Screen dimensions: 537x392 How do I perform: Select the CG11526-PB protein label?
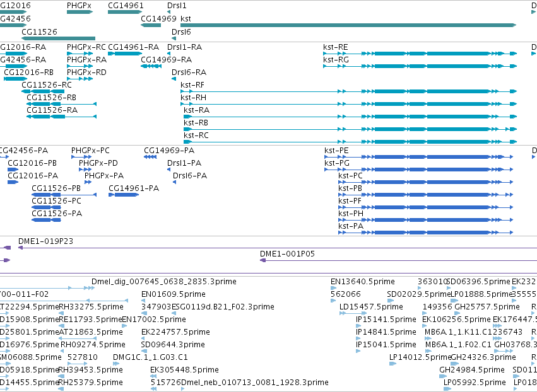point(56,188)
